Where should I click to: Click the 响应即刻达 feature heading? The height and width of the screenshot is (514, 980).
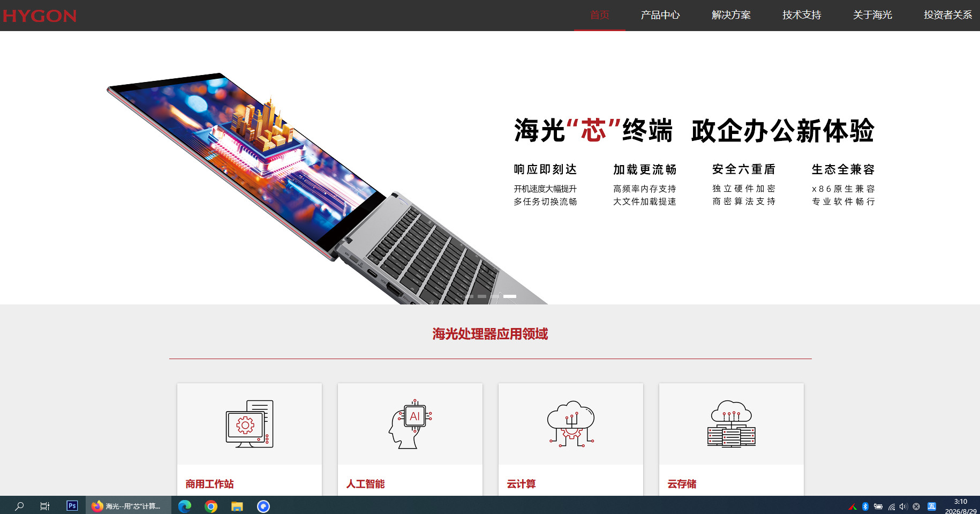click(x=545, y=169)
